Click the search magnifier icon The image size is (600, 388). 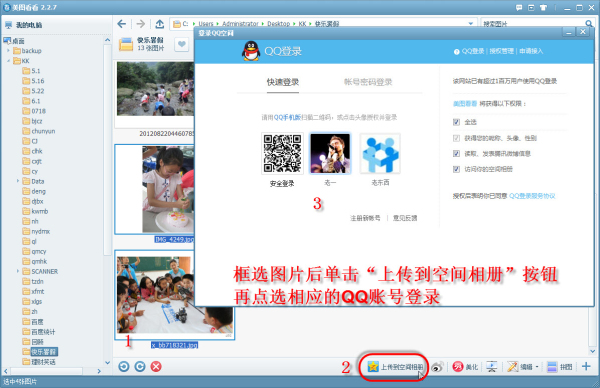click(589, 23)
